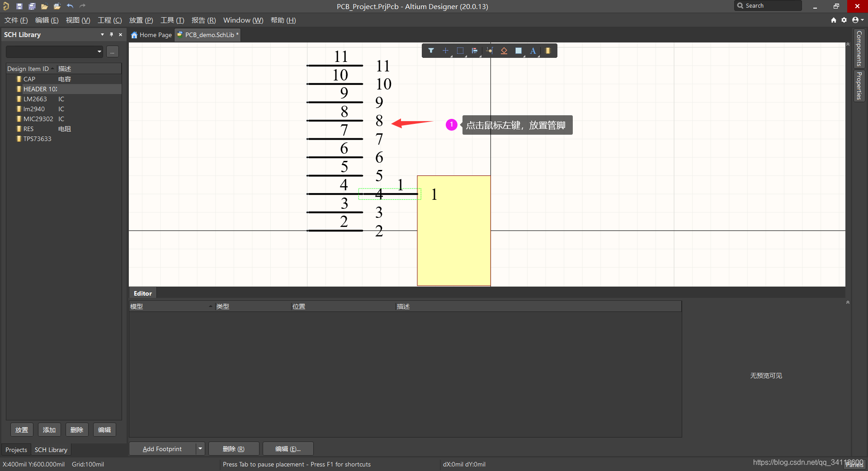Image resolution: width=868 pixels, height=471 pixels.
Task: Click the Redo arrow icon
Action: click(x=82, y=6)
